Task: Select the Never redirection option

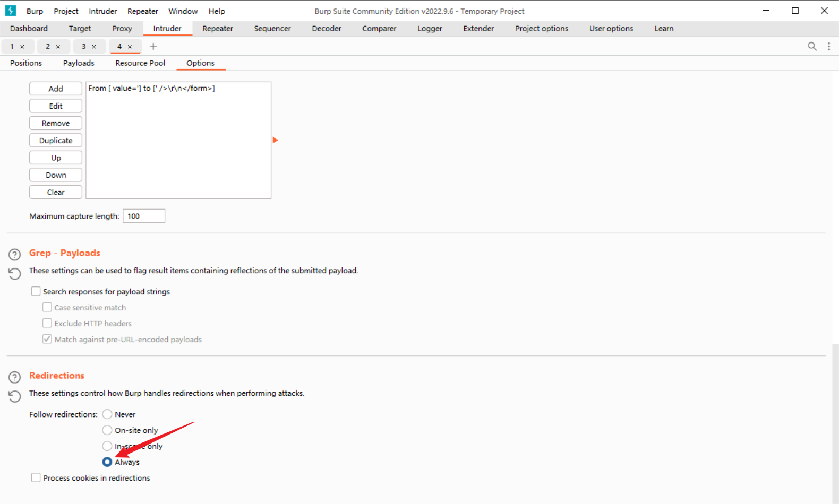Action: (x=107, y=414)
